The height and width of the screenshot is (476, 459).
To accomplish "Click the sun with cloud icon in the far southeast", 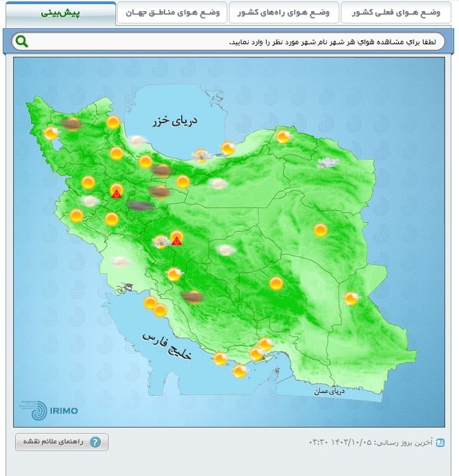I will [351, 298].
